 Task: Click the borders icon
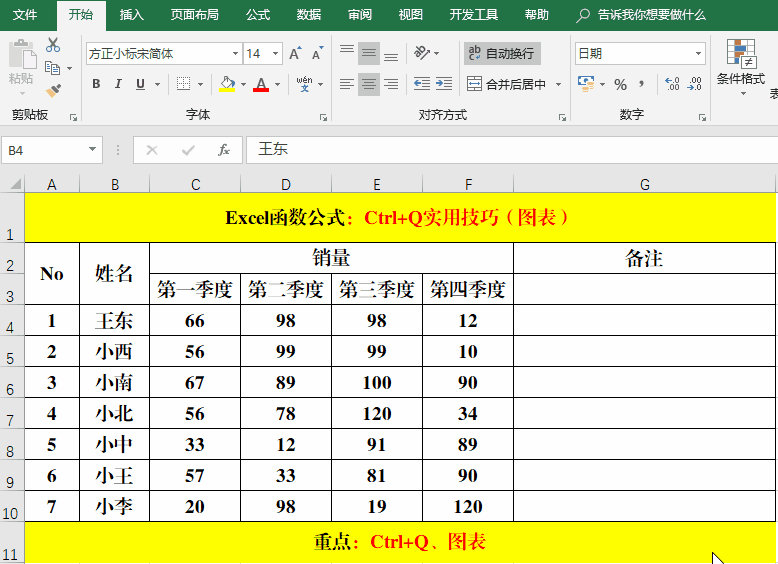pyautogui.click(x=184, y=84)
